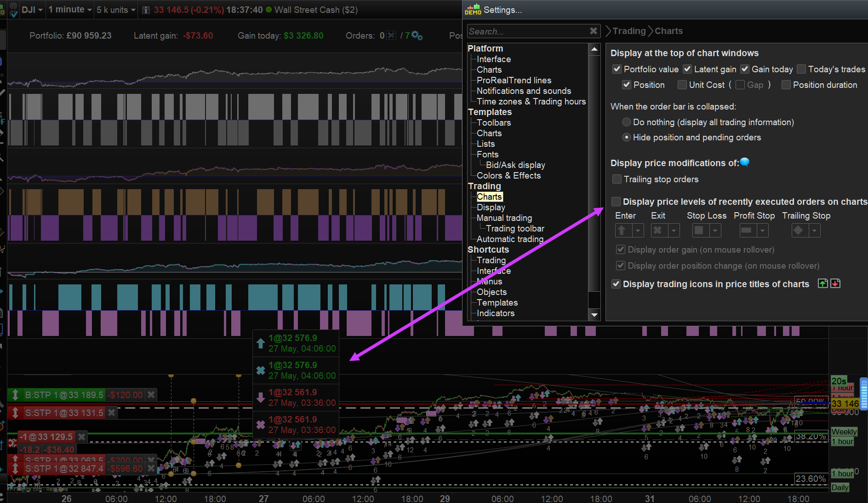
Task: Click the green up-arrow trading icon in settings
Action: click(823, 283)
